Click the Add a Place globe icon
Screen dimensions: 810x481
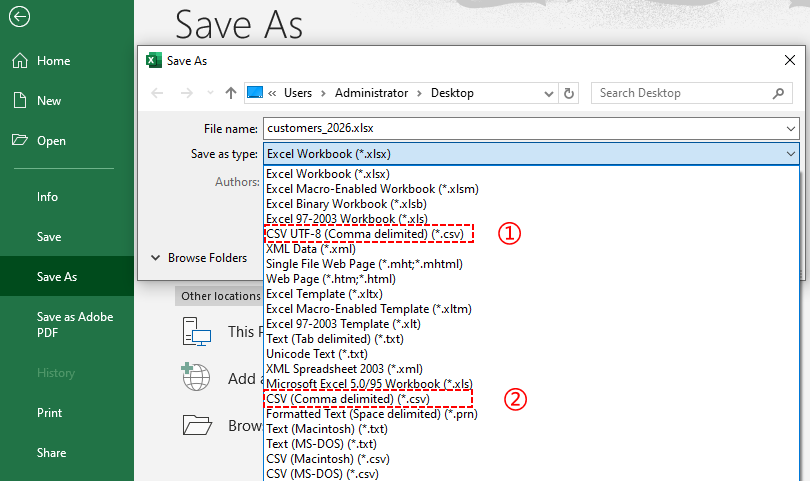tap(196, 377)
